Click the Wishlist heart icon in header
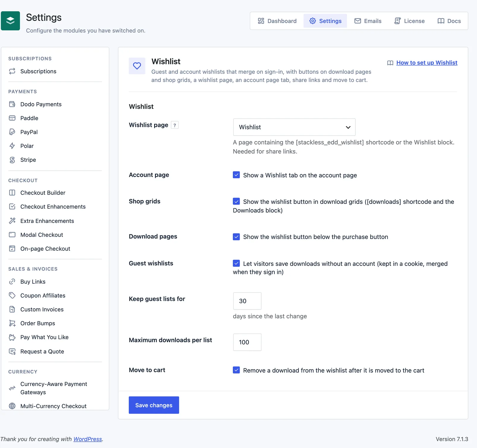This screenshot has width=477, height=448. 137,66
